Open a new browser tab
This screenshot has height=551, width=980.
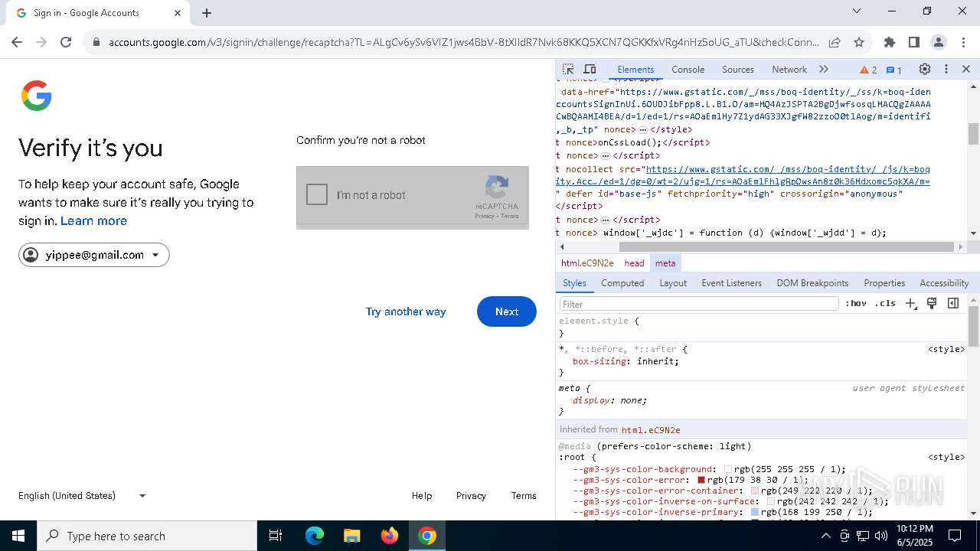coord(207,13)
